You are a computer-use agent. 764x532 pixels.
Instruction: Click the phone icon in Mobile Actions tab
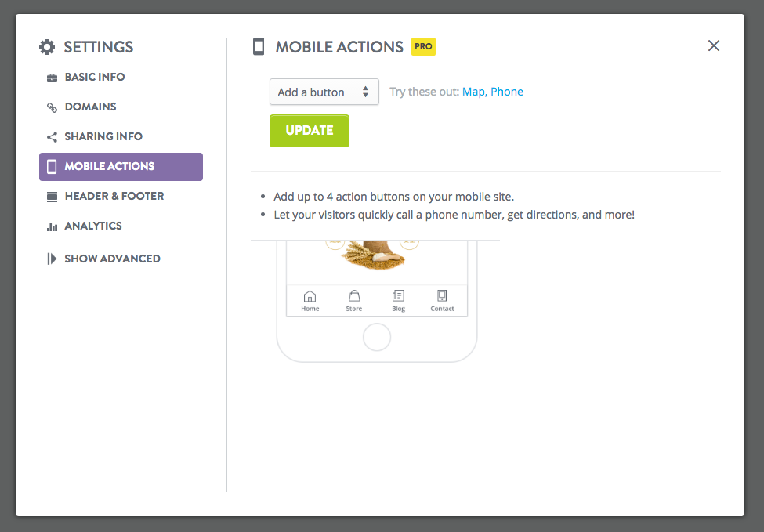pos(52,167)
